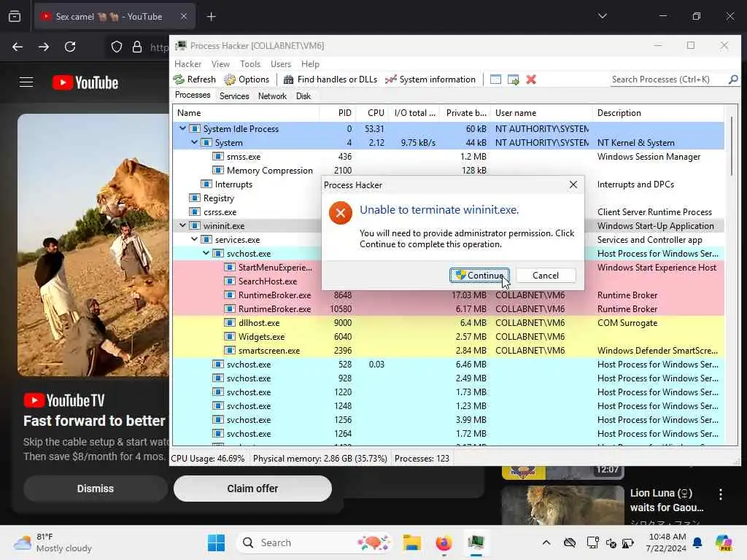Select RuntimeBroker.exe with PID 8648

coord(449,295)
